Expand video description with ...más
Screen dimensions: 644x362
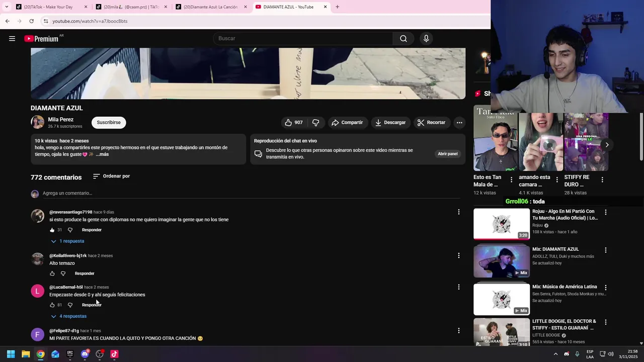102,154
